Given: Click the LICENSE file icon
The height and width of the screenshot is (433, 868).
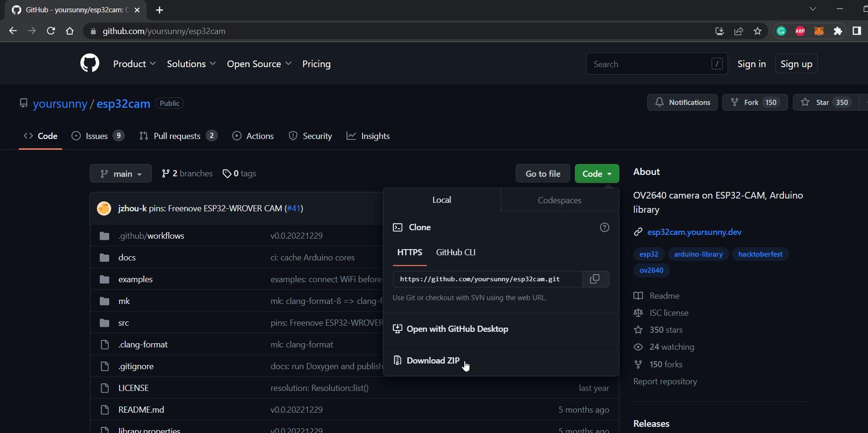Looking at the screenshot, I should [x=104, y=388].
